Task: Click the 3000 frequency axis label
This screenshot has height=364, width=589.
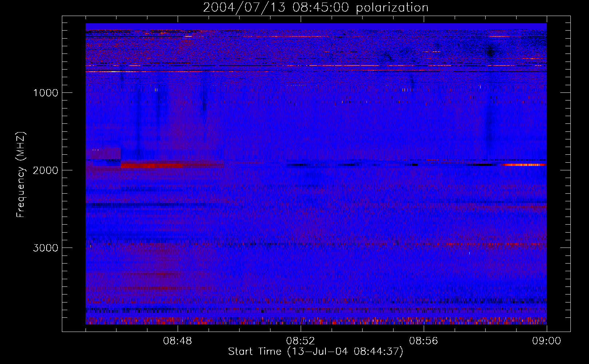Action: [46, 248]
